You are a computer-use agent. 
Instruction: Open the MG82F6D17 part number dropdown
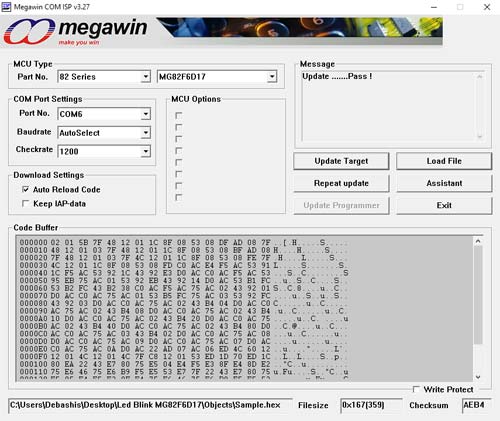tap(272, 77)
